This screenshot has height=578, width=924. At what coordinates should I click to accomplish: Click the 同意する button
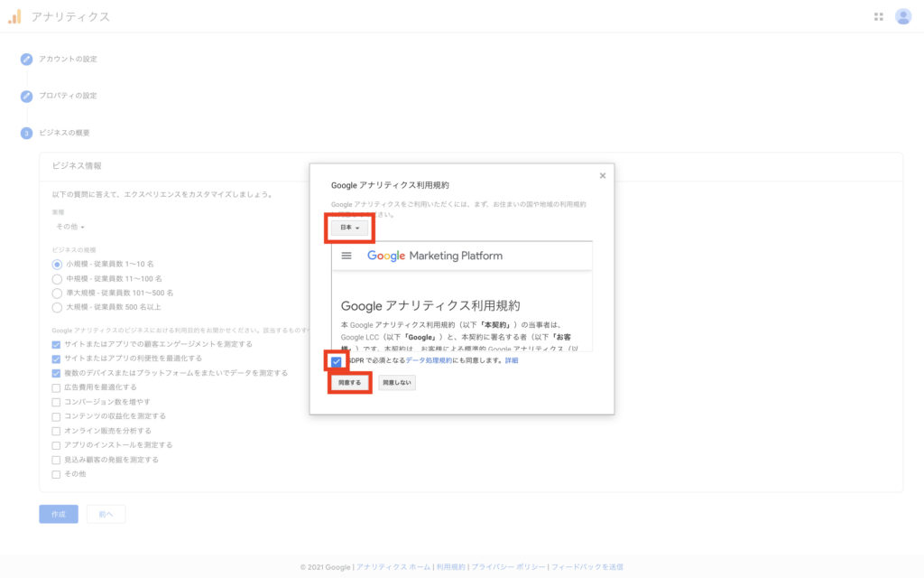349,383
